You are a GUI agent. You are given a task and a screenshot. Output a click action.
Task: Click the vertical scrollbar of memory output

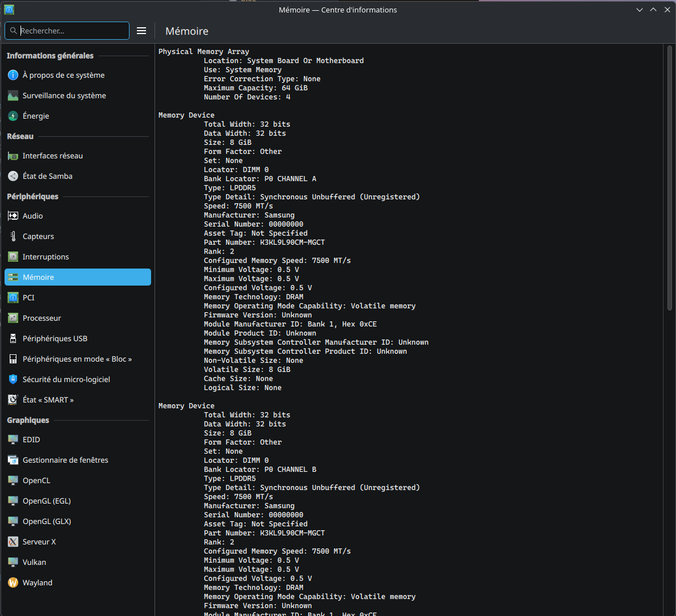point(670,178)
